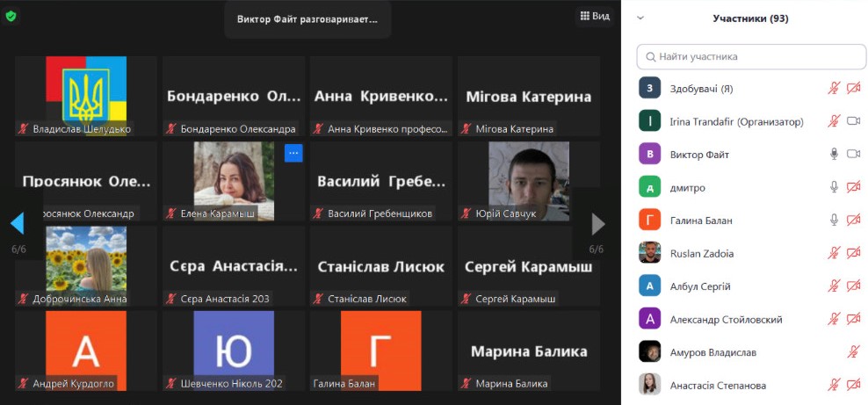Go to next gallery page with right arrow
This screenshot has width=868, height=405.
click(x=598, y=224)
